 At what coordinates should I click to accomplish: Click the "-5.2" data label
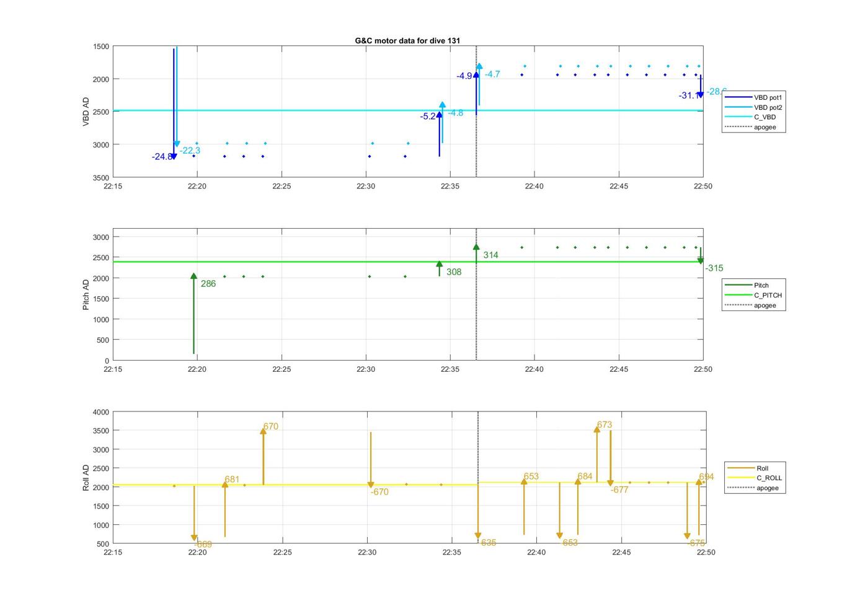(x=428, y=116)
